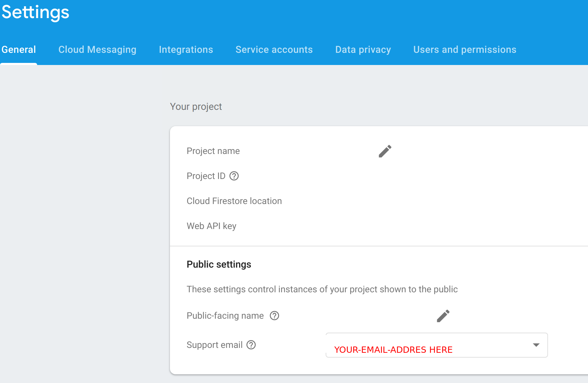588x383 pixels.
Task: Go to the Integrations tab
Action: click(x=186, y=50)
